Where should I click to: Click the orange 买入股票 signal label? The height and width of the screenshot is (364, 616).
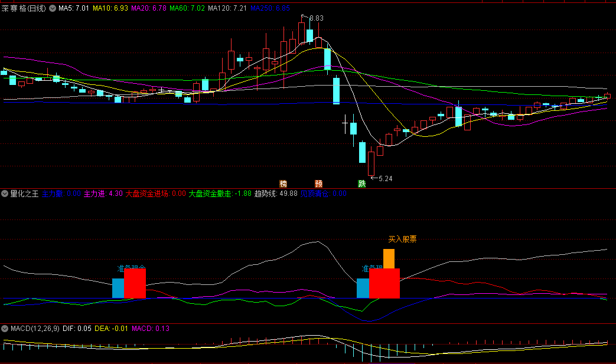[x=402, y=239]
